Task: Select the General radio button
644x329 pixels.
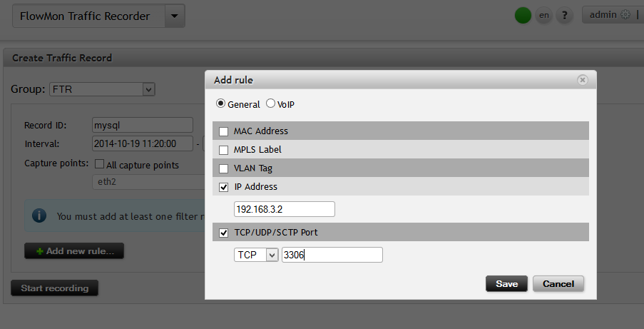Action: tap(220, 103)
